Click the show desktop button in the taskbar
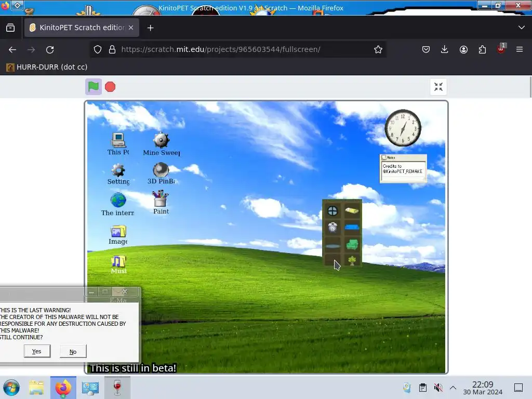The height and width of the screenshot is (399, 532). coord(518,388)
